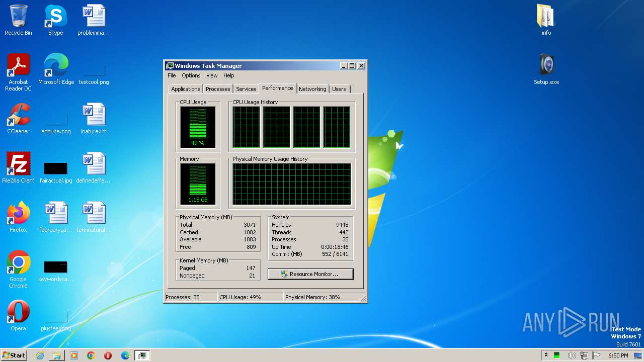Launch the Microsoft Edge desktop shortcut
The height and width of the screenshot is (362, 644).
(56, 69)
